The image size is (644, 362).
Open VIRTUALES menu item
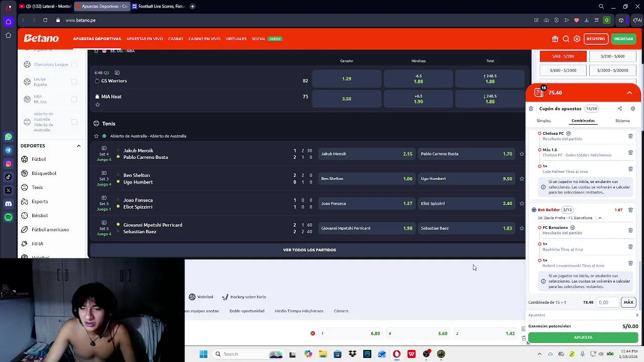(236, 39)
